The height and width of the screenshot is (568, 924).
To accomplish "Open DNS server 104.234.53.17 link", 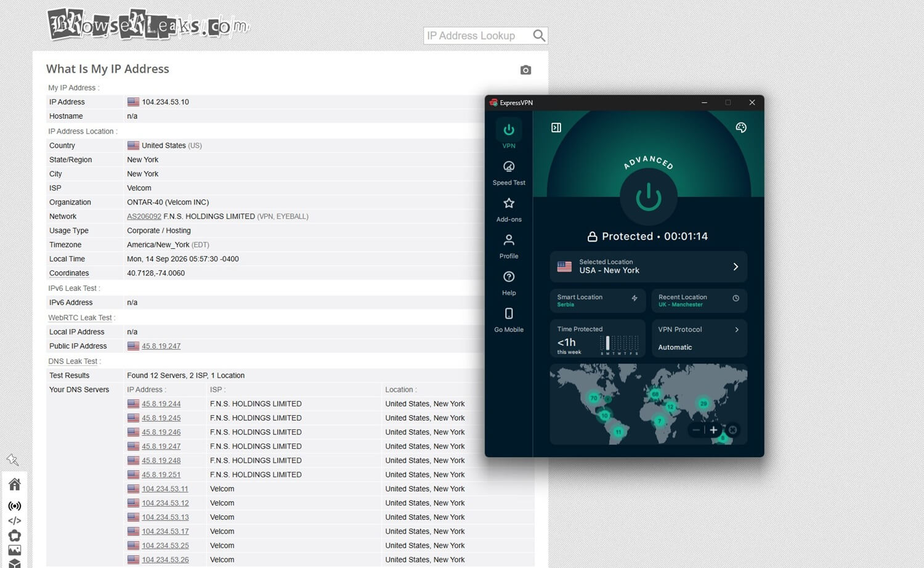I will (x=165, y=532).
